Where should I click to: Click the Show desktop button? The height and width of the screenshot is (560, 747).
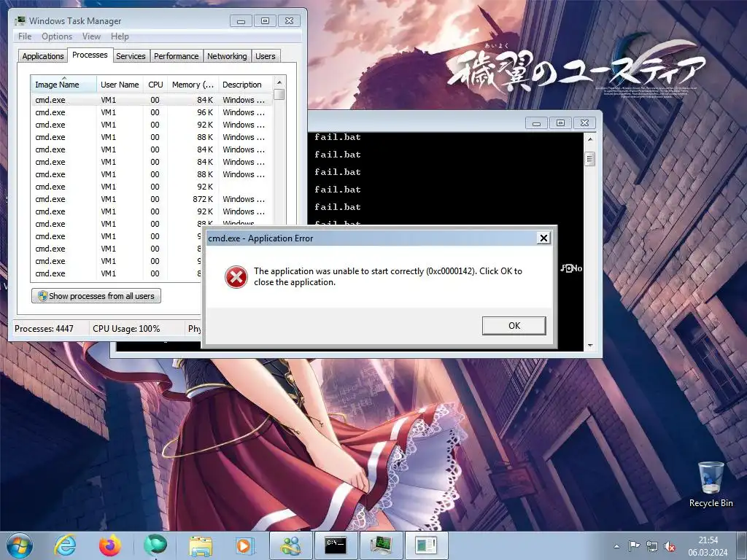pyautogui.click(x=742, y=545)
